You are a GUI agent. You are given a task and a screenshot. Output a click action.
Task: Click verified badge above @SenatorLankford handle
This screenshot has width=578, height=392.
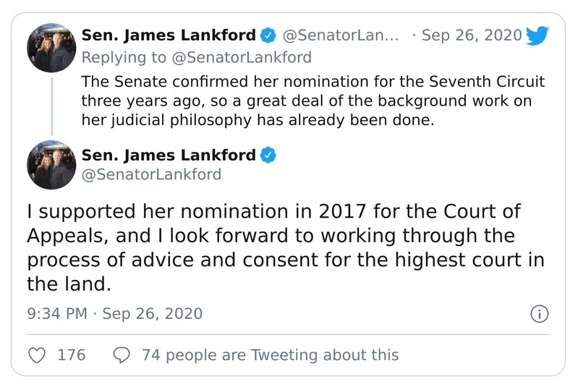268,155
